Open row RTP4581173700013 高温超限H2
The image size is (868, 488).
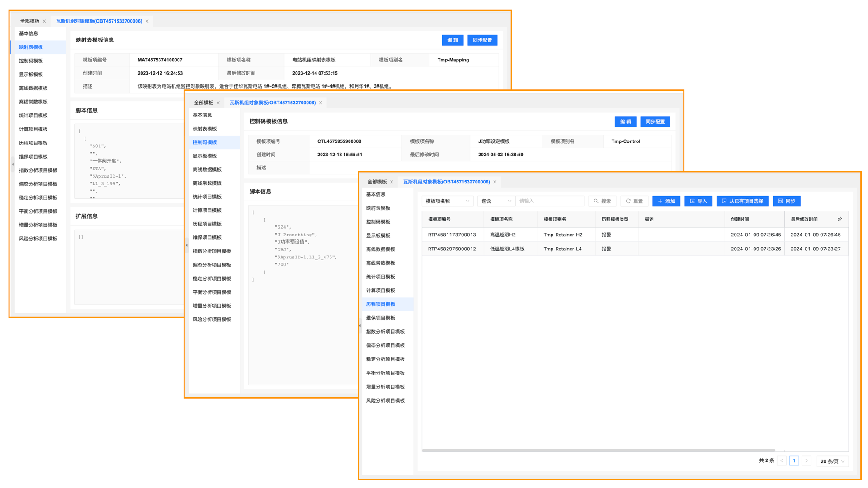(452, 235)
